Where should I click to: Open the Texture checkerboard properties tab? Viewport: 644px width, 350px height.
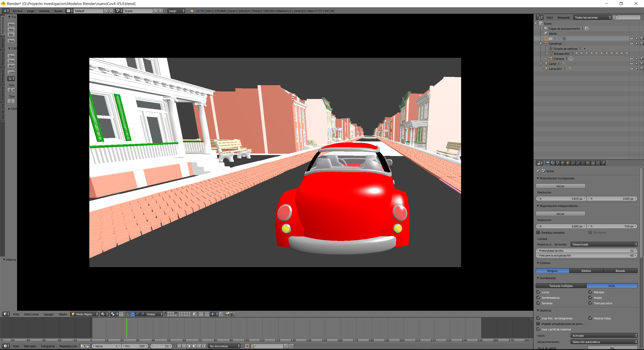pos(593,163)
